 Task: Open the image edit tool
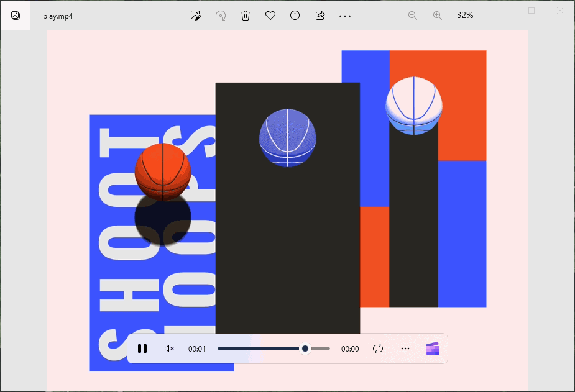195,15
